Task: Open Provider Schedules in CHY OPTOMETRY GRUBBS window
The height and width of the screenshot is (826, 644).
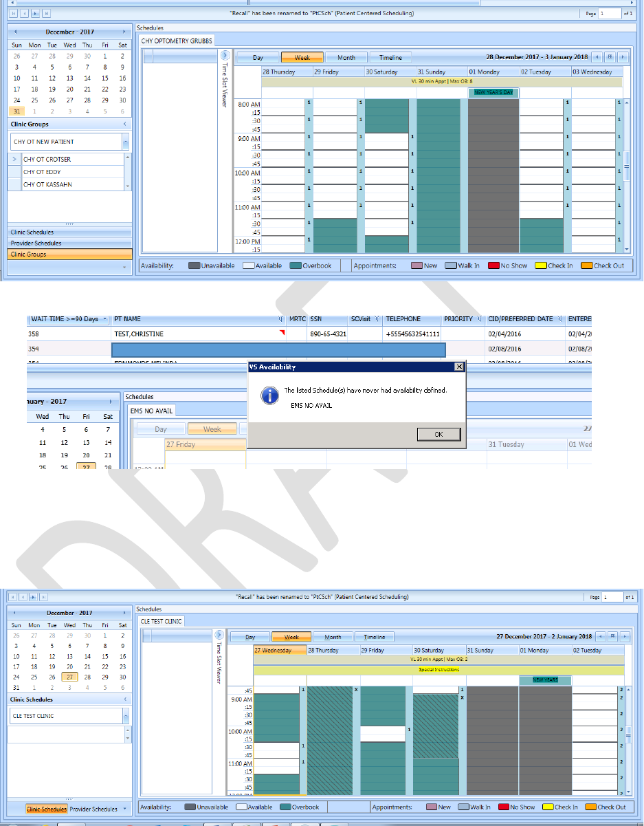Action: pos(69,243)
